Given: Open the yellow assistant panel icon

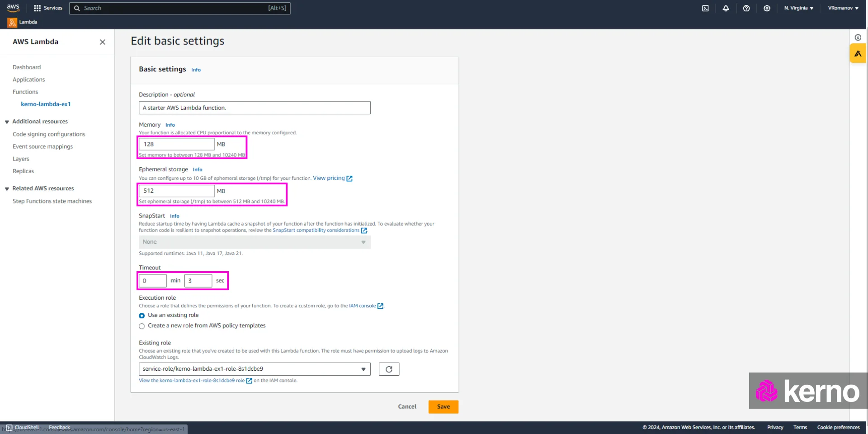Looking at the screenshot, I should click(x=858, y=53).
